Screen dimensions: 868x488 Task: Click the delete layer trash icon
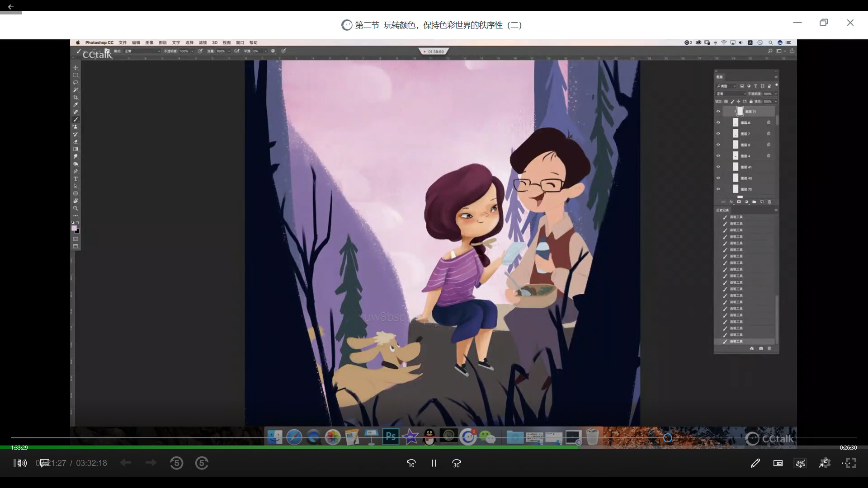(769, 202)
